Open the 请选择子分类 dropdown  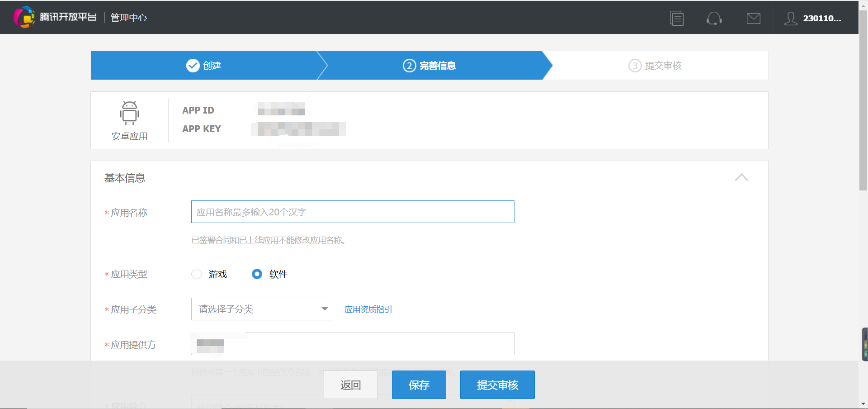[x=262, y=309]
